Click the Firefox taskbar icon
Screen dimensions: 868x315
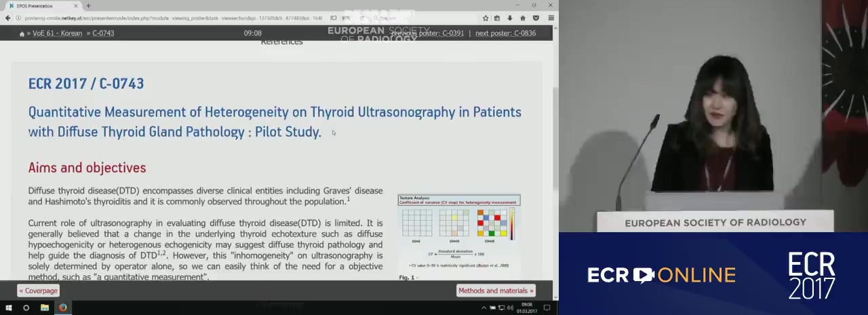click(x=62, y=308)
